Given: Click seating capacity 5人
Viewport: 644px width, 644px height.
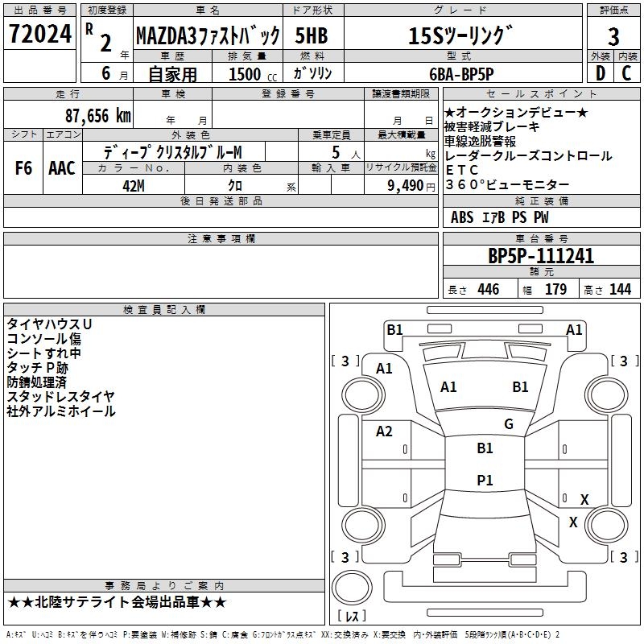Looking at the screenshot, I should 346,152.
